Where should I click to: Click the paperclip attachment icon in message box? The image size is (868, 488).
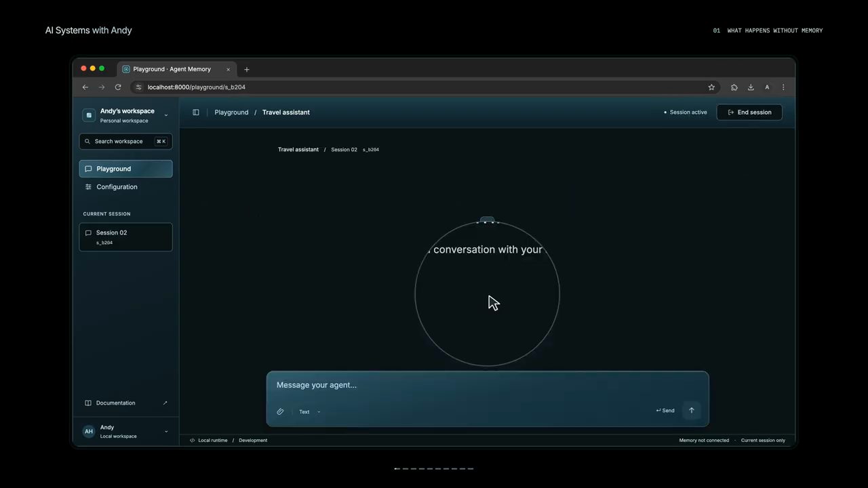point(280,411)
